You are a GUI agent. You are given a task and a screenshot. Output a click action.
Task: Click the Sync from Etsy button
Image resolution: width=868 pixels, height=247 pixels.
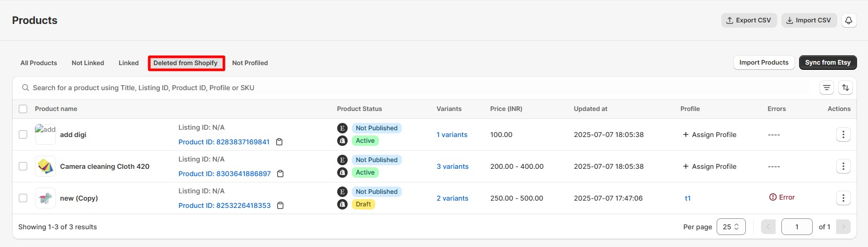tap(828, 63)
